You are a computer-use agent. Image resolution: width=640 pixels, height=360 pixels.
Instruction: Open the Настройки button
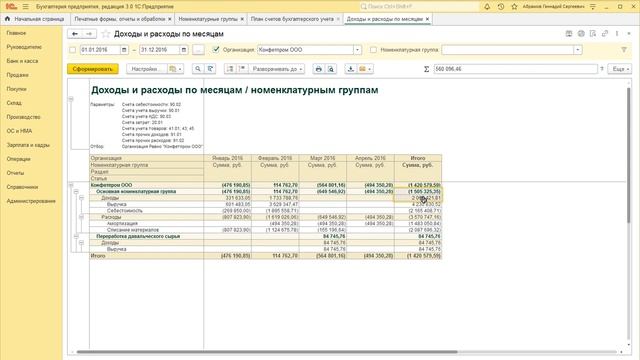(x=147, y=69)
